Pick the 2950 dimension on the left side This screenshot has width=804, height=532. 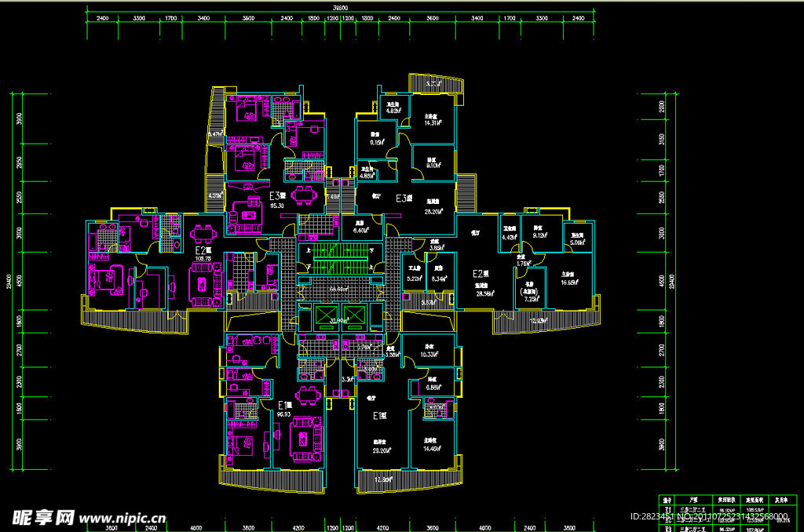click(x=20, y=163)
